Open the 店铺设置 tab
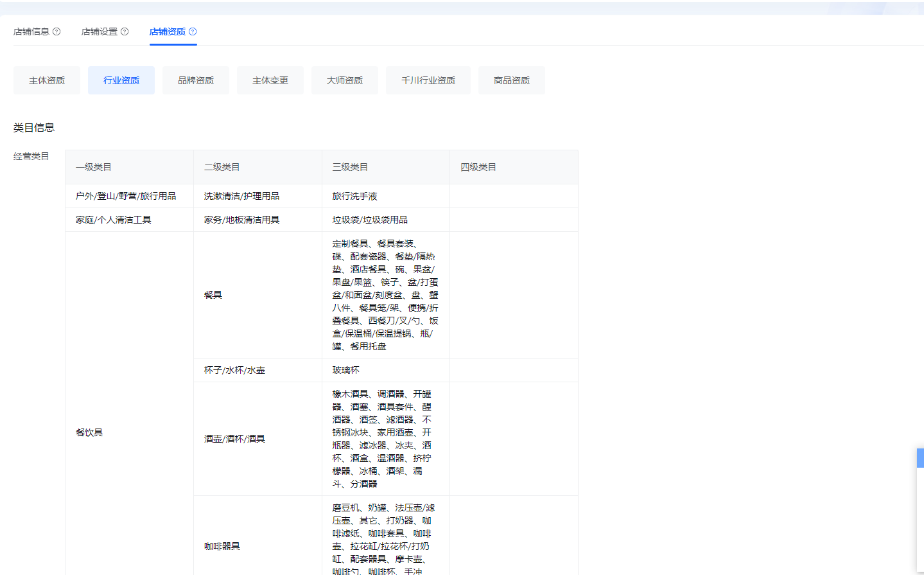924x575 pixels. coord(100,31)
